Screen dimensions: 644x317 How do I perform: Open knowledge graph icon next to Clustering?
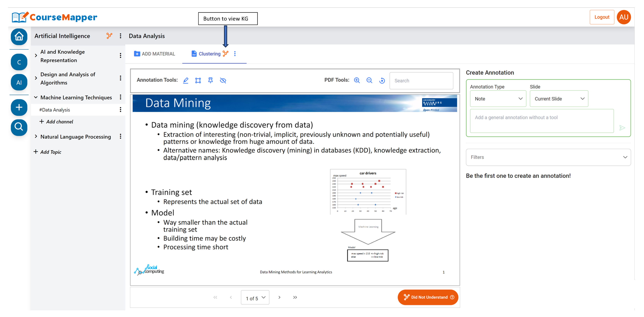(225, 54)
